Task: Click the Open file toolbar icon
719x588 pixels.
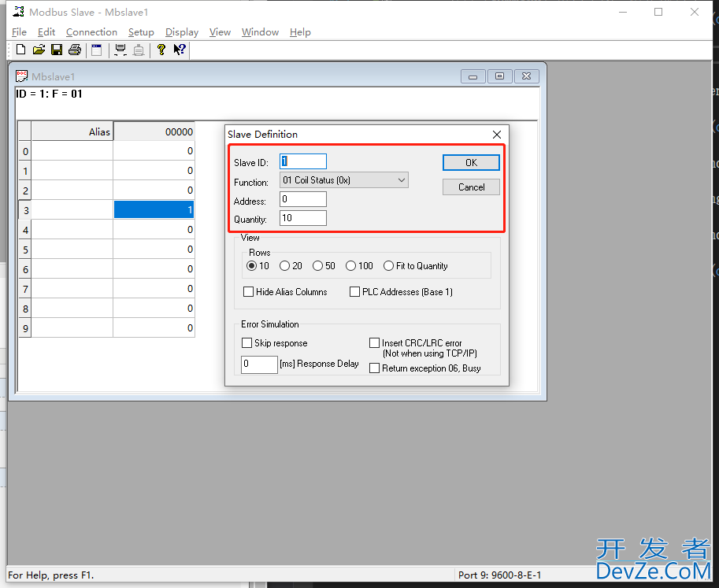Action: click(x=39, y=50)
